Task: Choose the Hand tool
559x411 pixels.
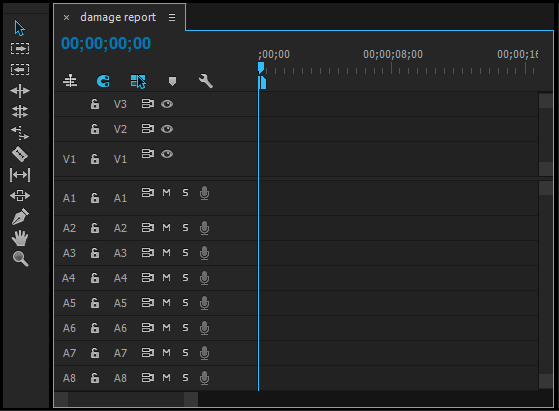Action: 20,238
